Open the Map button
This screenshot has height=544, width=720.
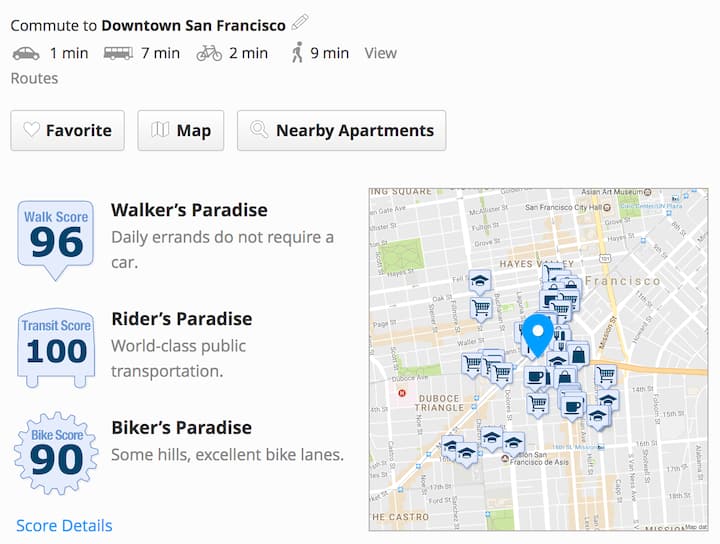pos(181,130)
